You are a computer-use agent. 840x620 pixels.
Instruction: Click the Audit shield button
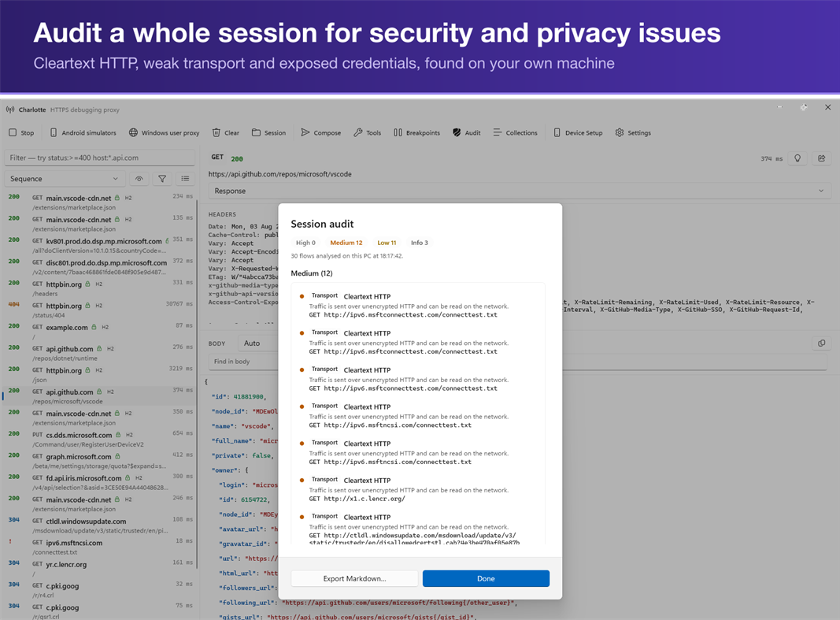tap(467, 133)
